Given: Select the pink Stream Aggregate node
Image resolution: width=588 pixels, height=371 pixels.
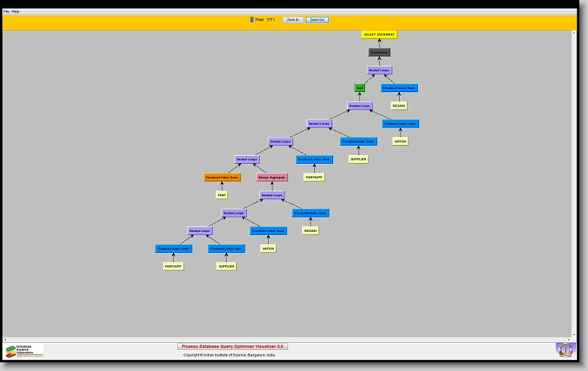Looking at the screenshot, I should [x=272, y=177].
